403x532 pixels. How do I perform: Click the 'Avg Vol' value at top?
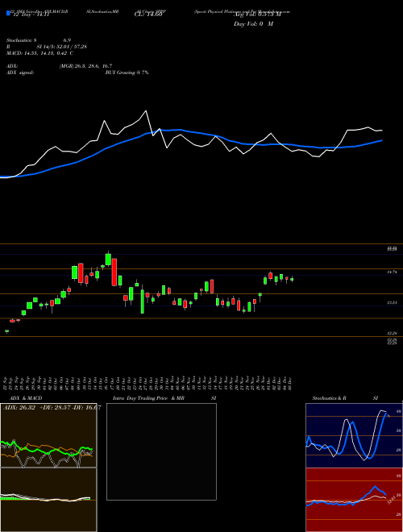(257, 15)
